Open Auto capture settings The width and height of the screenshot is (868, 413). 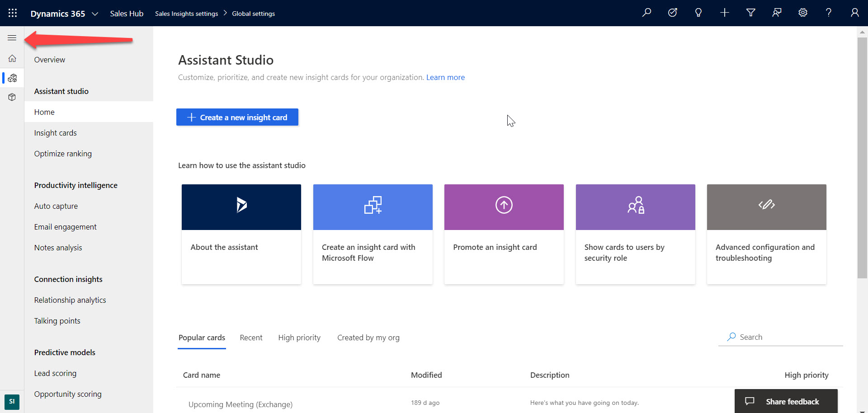[x=56, y=206]
